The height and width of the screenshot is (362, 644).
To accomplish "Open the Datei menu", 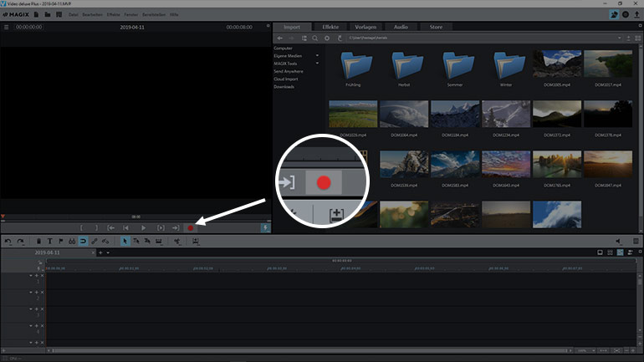I will point(73,14).
